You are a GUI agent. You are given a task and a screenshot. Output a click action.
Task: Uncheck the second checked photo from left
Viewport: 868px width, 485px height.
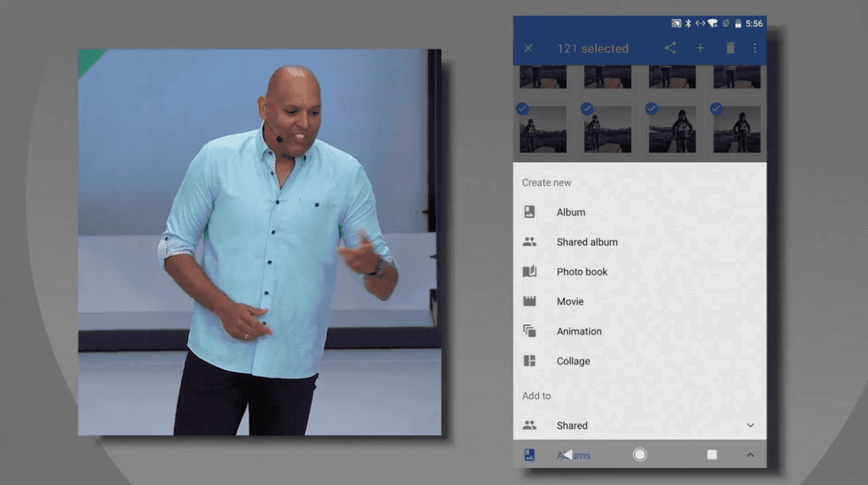pos(587,109)
